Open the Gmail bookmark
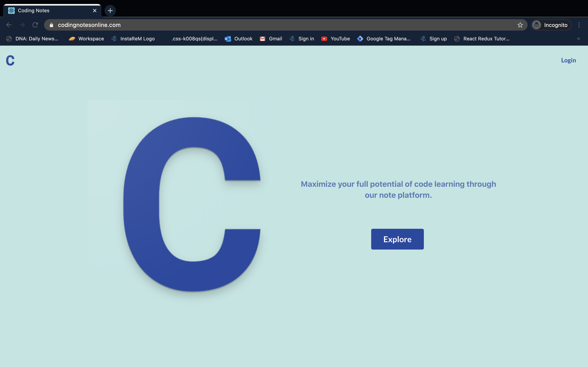 pos(271,39)
